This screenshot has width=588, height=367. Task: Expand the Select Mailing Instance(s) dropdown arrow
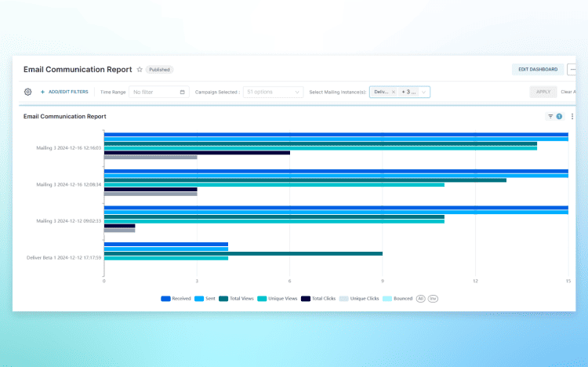pyautogui.click(x=424, y=92)
